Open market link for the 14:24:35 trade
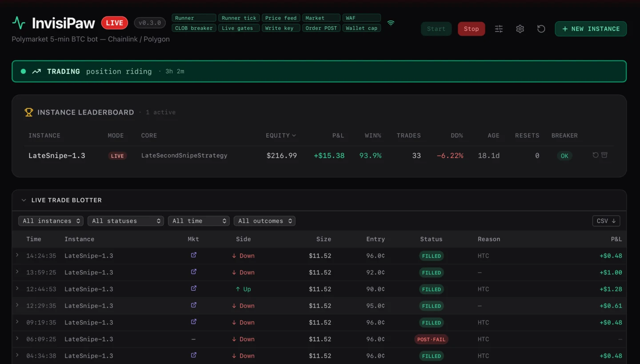 click(193, 255)
